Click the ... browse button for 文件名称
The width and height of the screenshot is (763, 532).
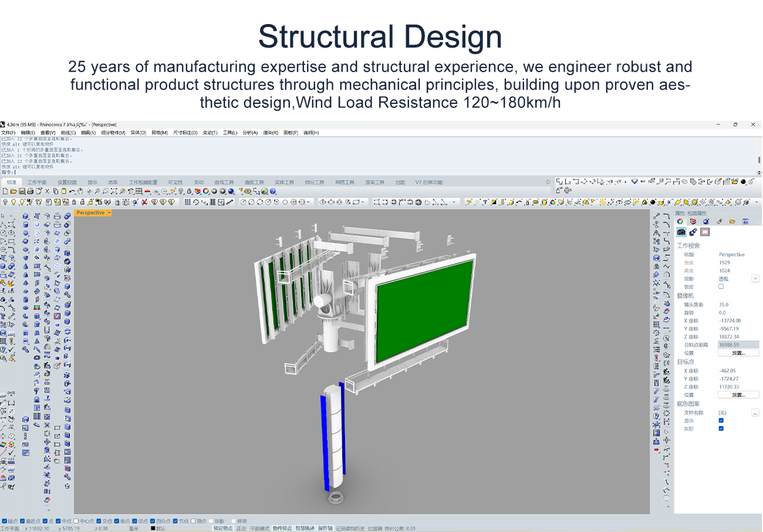pos(755,413)
